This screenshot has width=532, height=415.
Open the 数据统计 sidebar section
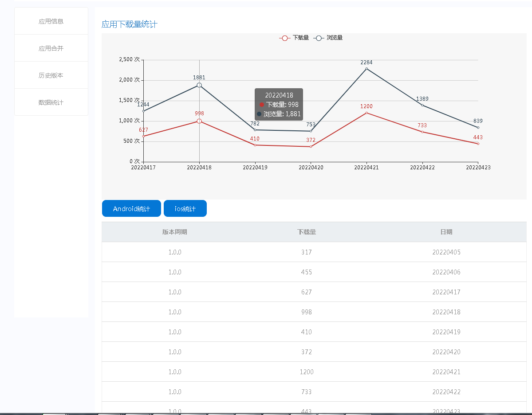pos(51,102)
